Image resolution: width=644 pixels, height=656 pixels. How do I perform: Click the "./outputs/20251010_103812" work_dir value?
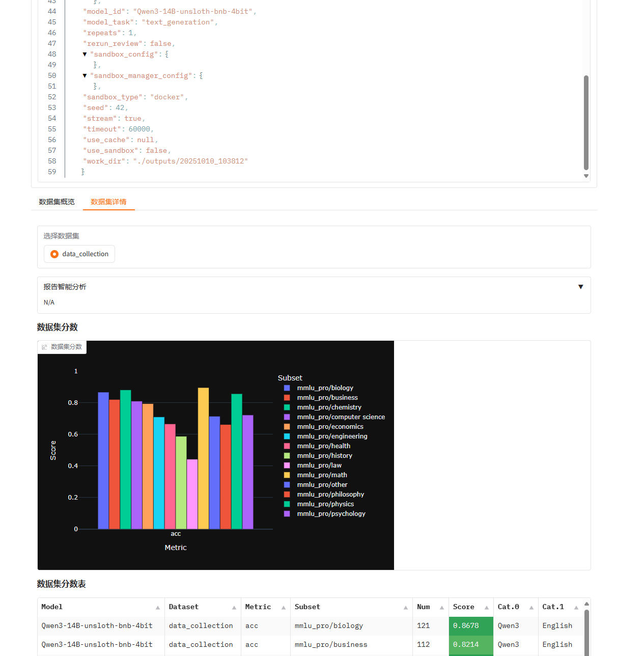pos(190,161)
